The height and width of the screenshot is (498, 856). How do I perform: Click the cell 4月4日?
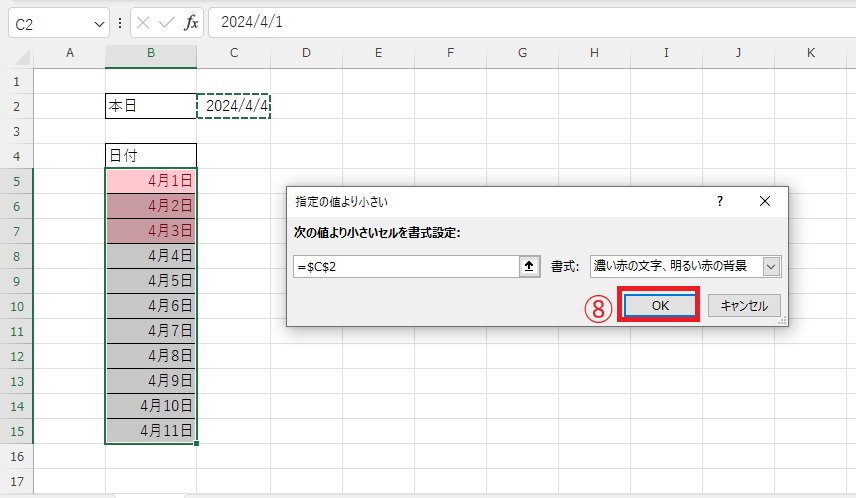[151, 256]
